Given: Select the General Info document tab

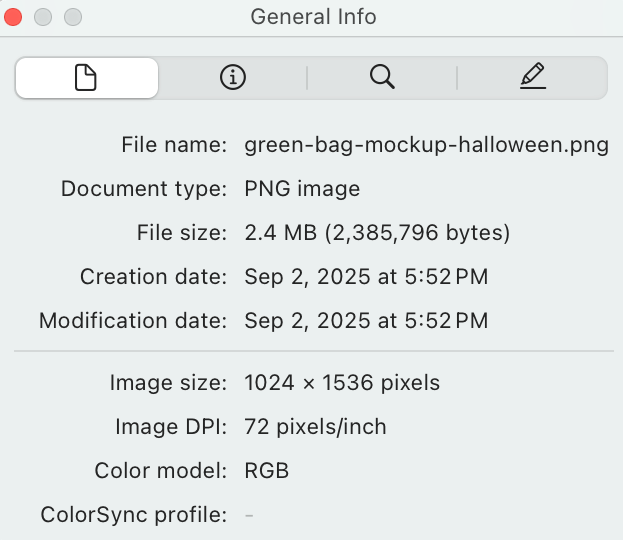Looking at the screenshot, I should (86, 78).
